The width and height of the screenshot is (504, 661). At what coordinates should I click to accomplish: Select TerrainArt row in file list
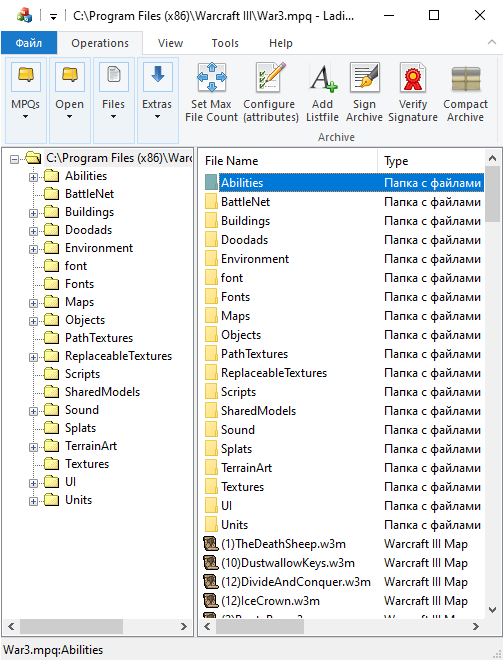pos(344,468)
